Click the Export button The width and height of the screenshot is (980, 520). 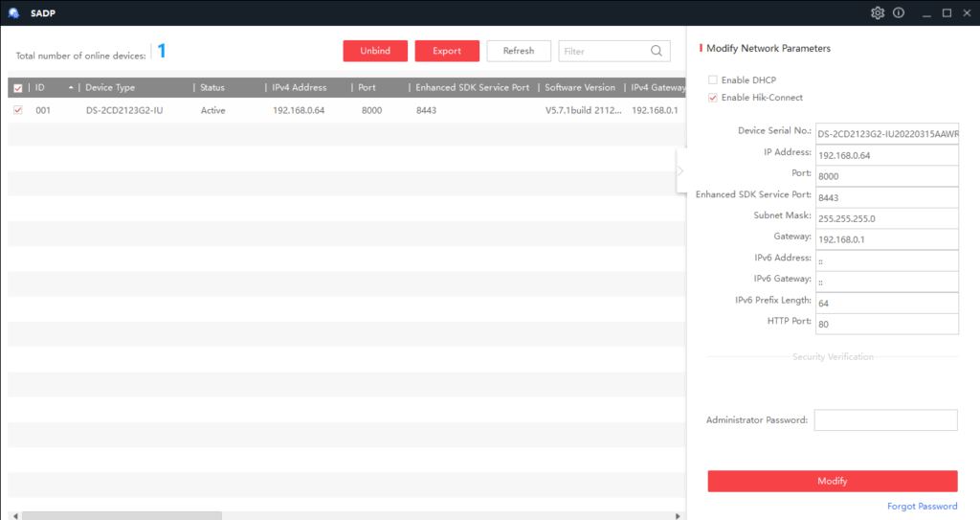click(x=447, y=51)
